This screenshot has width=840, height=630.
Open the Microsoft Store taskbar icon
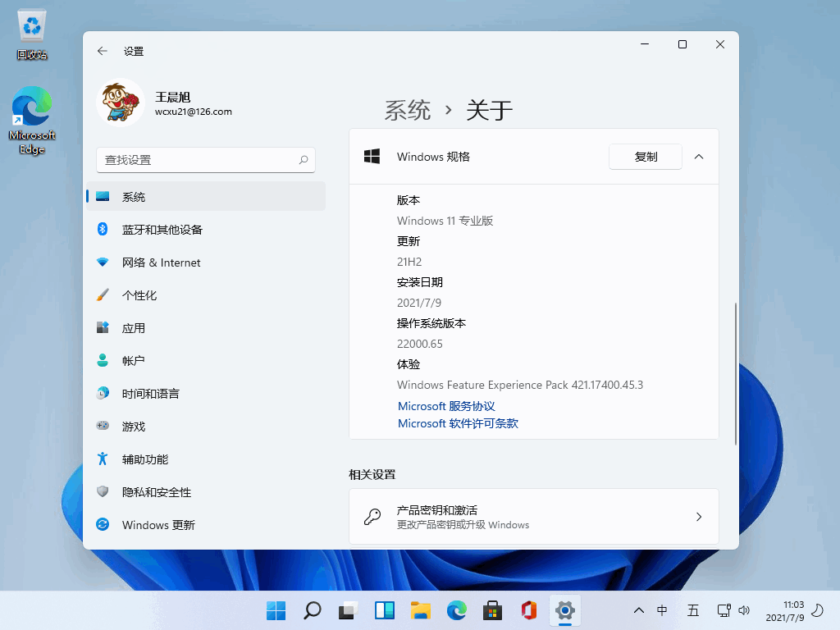tap(493, 610)
